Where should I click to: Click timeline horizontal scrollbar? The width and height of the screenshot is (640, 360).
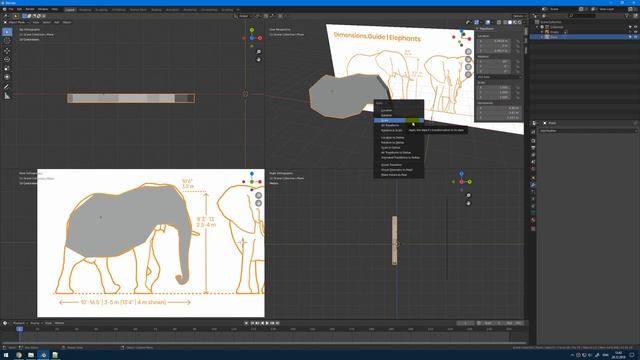(x=264, y=342)
